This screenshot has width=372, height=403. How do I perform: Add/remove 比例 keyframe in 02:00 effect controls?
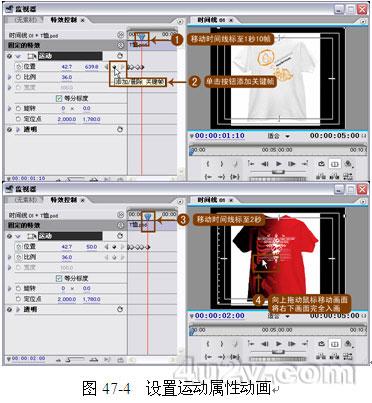[115, 258]
